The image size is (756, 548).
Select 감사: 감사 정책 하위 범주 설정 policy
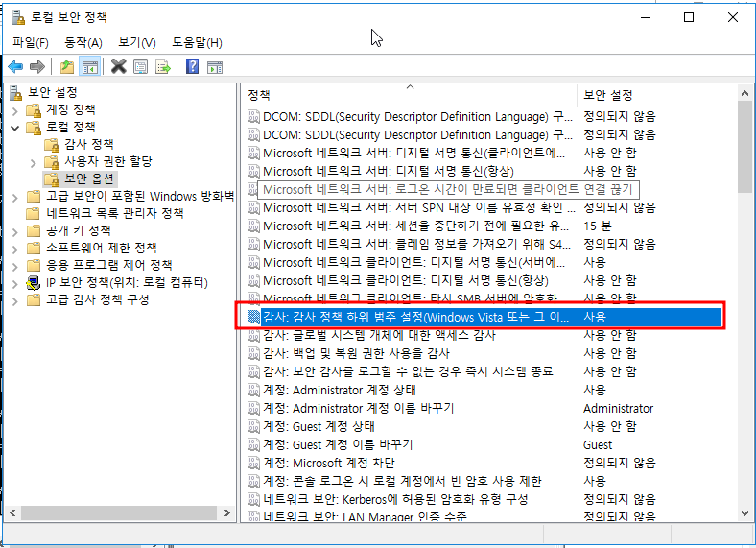click(484, 317)
